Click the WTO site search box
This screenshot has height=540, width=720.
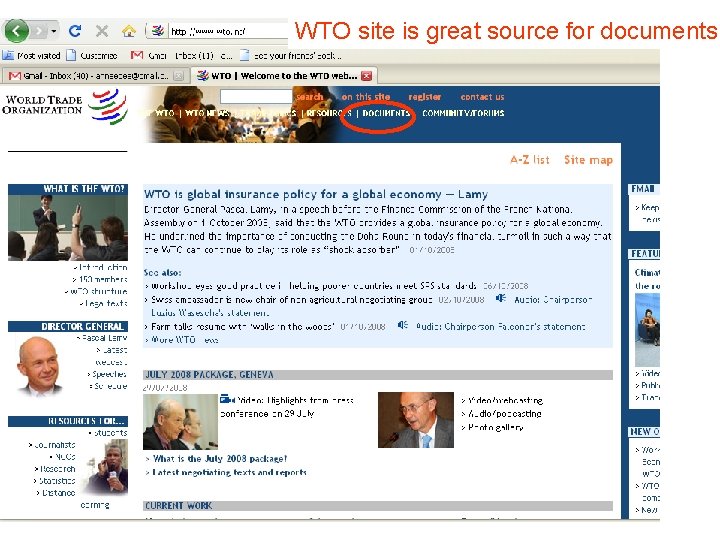coord(256,96)
